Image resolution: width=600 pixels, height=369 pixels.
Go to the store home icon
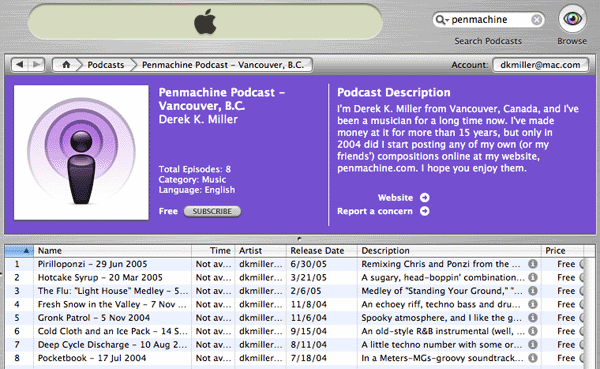coord(66,65)
